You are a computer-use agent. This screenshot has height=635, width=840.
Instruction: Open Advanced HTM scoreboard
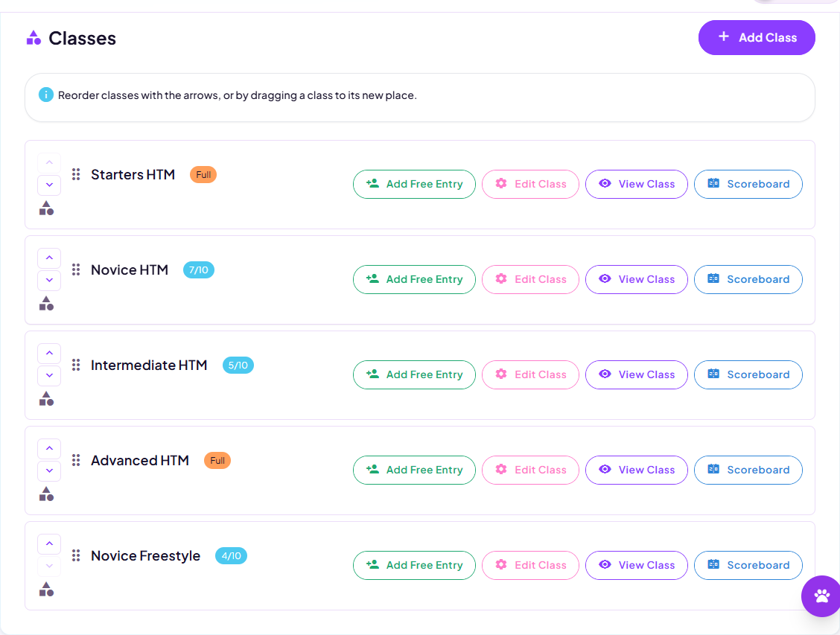click(x=748, y=470)
